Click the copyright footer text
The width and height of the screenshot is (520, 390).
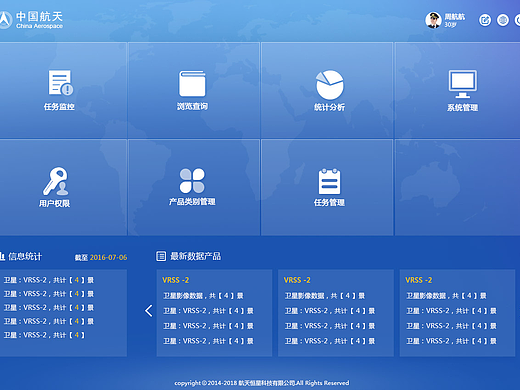262,383
